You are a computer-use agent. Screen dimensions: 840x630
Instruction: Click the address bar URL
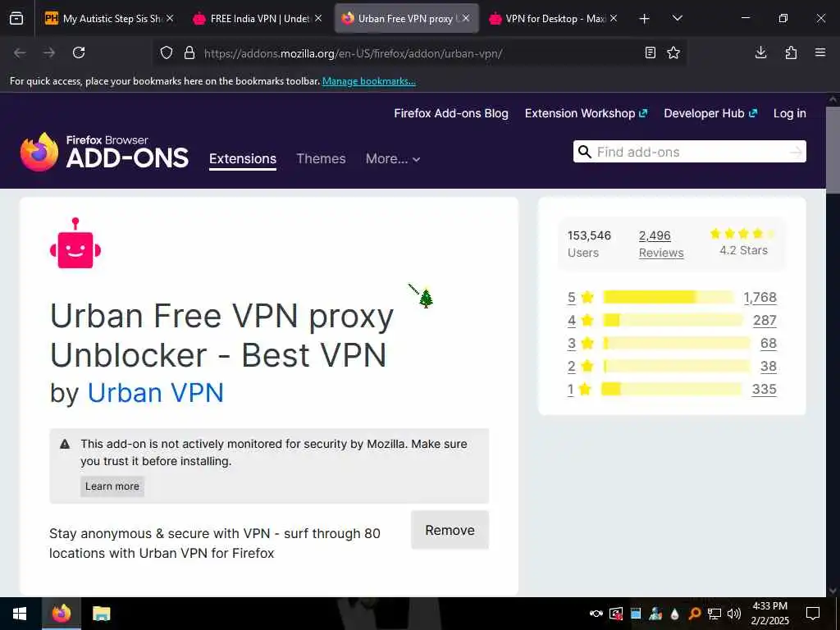[x=353, y=53]
